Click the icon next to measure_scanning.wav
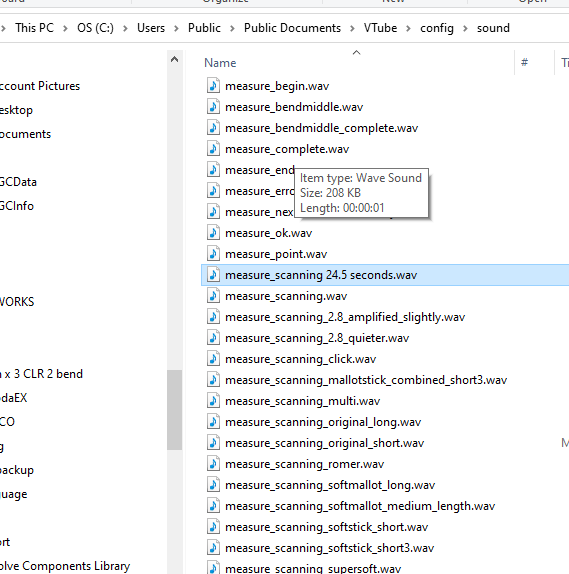This screenshot has width=569, height=574. coord(213,296)
